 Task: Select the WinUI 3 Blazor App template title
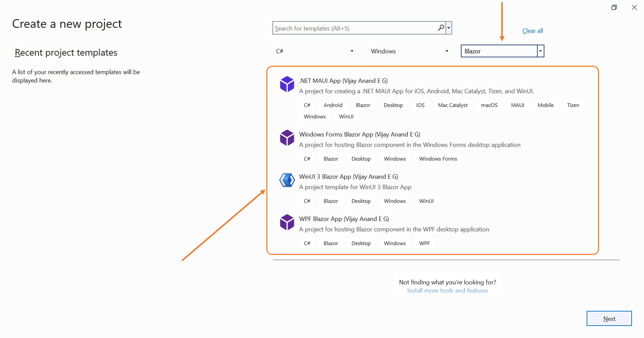tap(348, 177)
